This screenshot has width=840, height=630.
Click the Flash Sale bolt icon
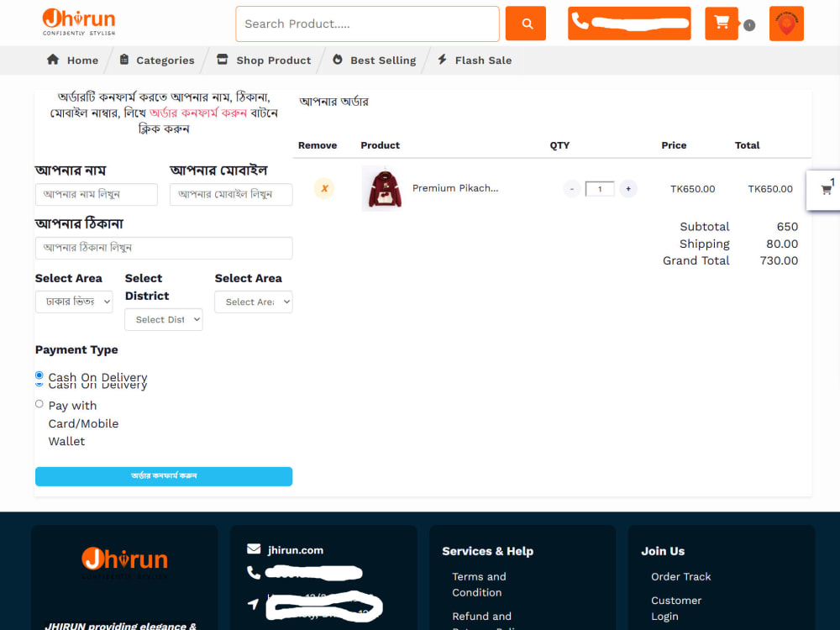coord(442,59)
